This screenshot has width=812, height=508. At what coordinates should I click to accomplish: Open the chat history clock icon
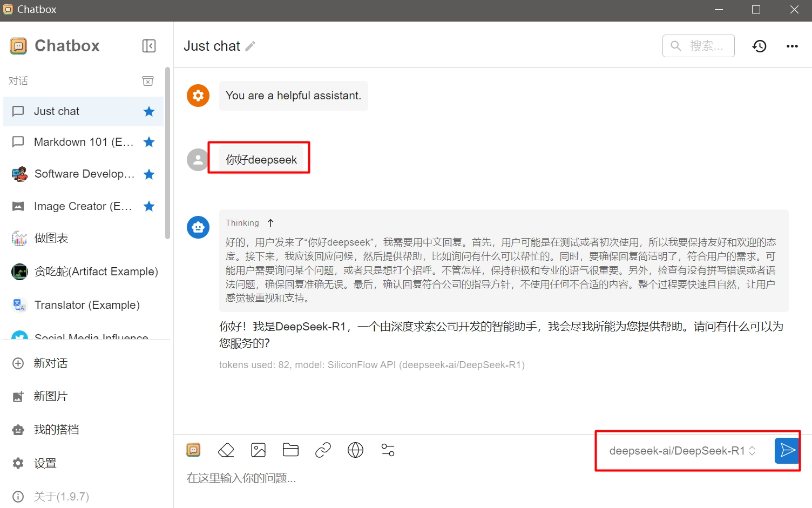(x=760, y=46)
